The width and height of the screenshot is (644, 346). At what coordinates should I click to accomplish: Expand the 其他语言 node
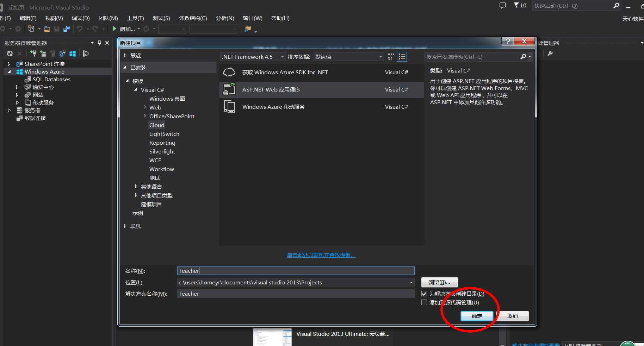click(x=136, y=186)
